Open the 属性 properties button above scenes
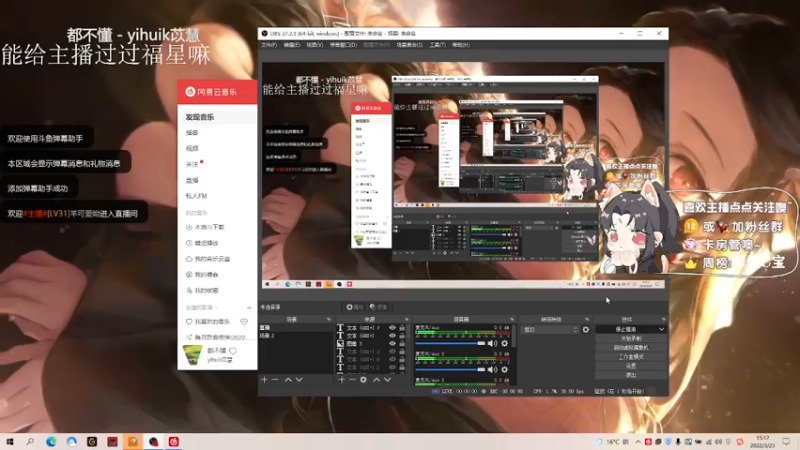Image resolution: width=800 pixels, height=450 pixels. tap(355, 307)
